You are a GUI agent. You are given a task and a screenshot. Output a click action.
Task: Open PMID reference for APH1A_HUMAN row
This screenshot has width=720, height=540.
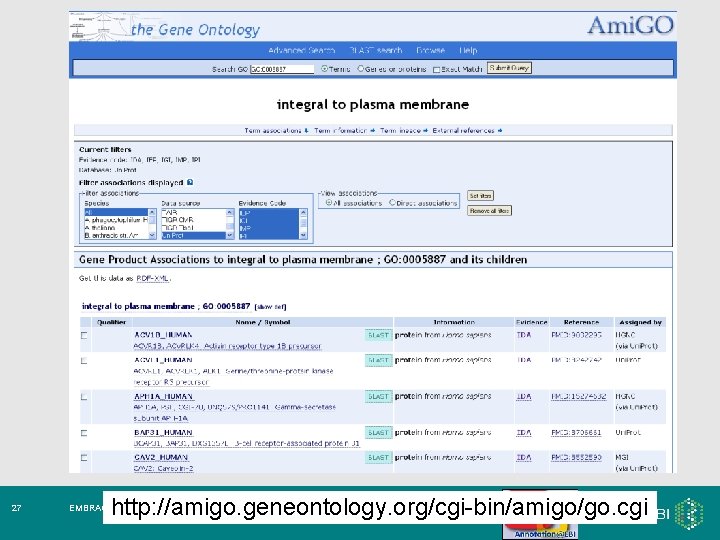pyautogui.click(x=579, y=396)
